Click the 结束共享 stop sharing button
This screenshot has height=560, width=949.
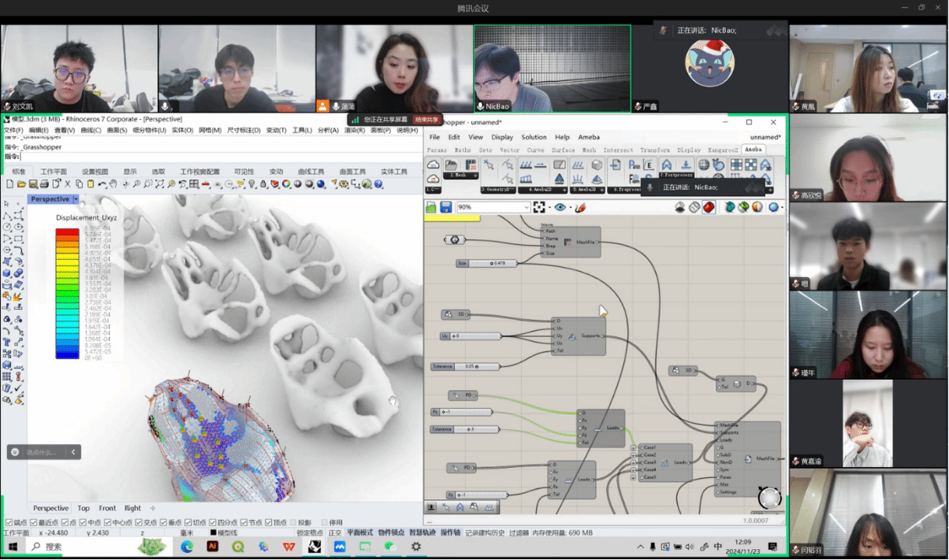coord(426,120)
